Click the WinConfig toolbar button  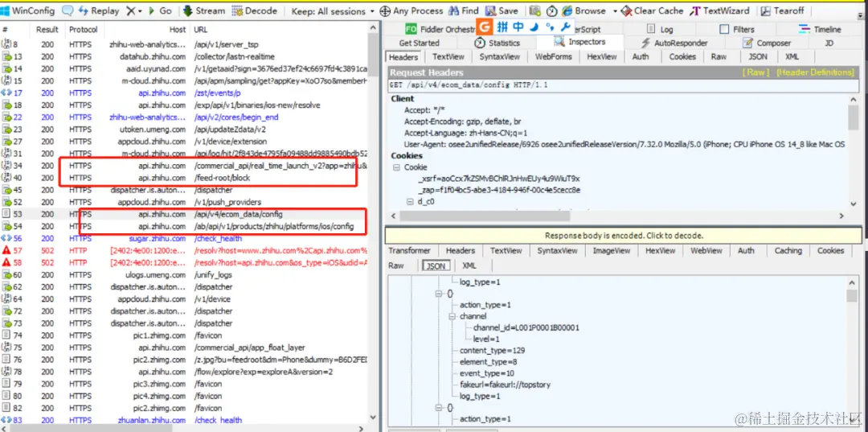(27, 10)
